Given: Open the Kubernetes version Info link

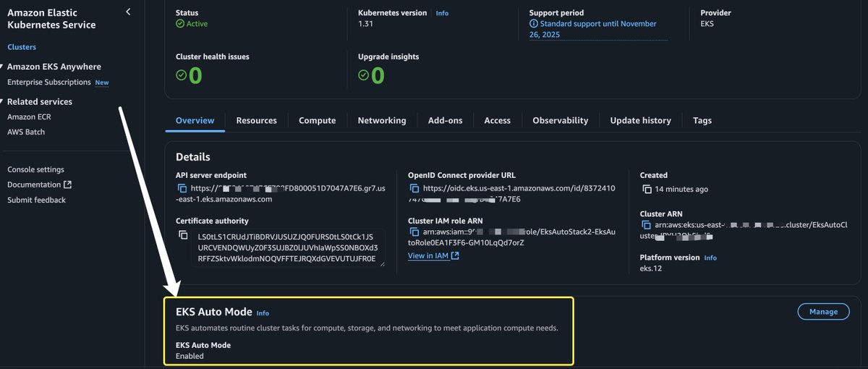Looking at the screenshot, I should tap(442, 13).
